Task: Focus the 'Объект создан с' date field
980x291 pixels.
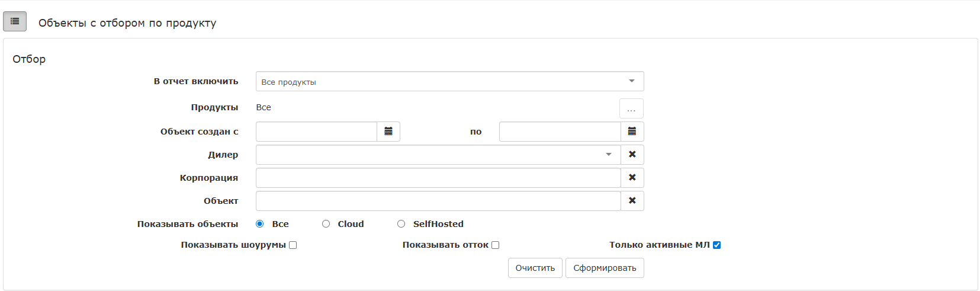Action: [316, 132]
